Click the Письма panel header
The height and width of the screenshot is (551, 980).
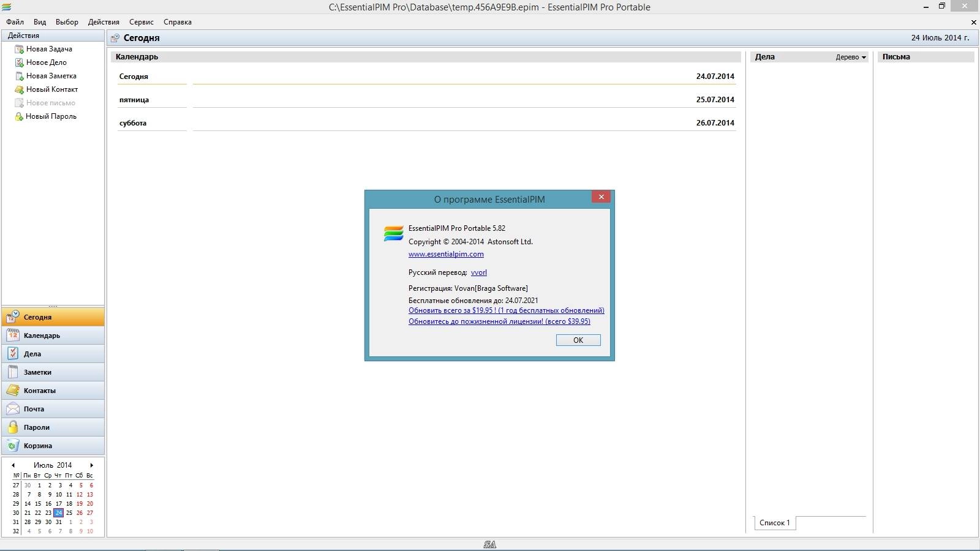tap(925, 57)
